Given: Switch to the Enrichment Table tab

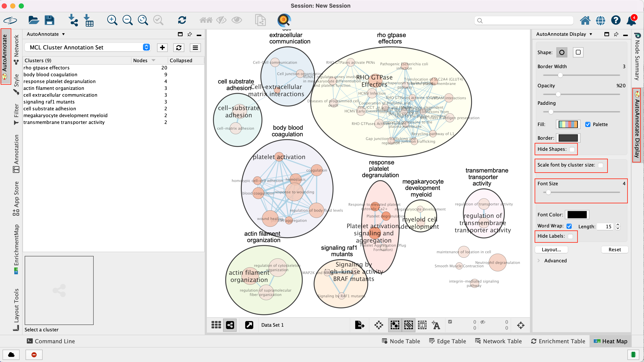Looking at the screenshot, I should point(558,341).
